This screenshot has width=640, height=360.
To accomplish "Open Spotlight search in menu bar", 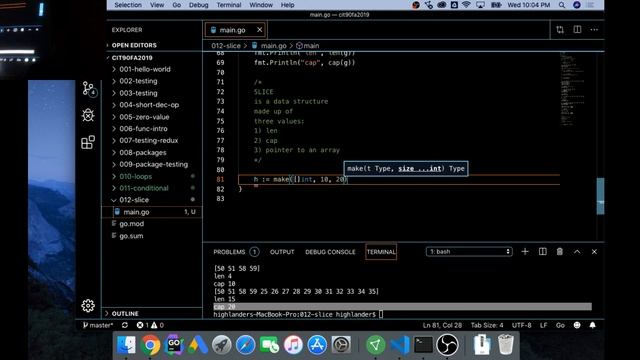I will [562, 5].
